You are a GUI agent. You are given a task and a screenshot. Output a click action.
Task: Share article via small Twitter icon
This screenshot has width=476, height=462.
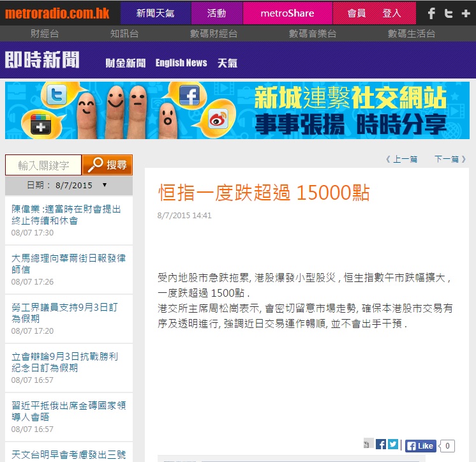(392, 444)
